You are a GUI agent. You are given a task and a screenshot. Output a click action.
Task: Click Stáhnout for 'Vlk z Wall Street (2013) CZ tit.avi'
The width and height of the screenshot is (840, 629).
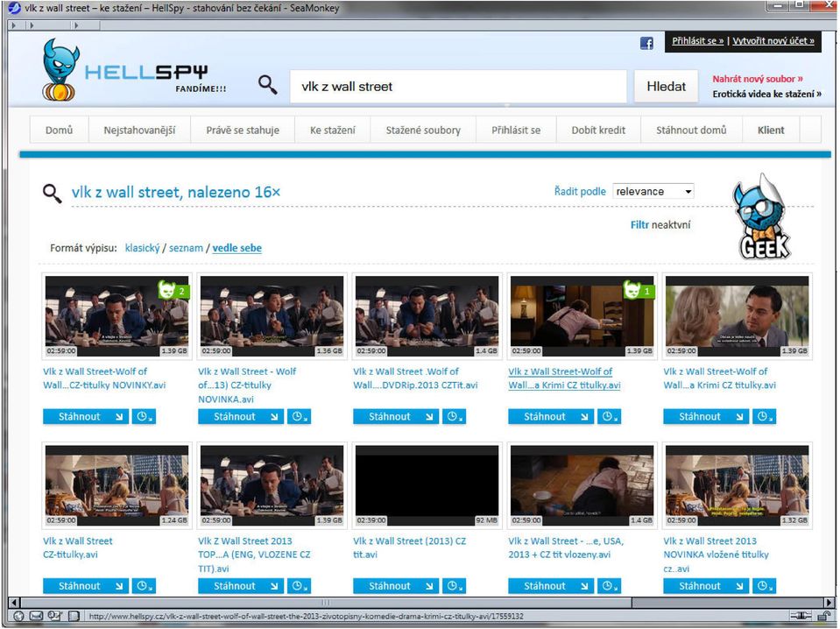click(x=396, y=585)
